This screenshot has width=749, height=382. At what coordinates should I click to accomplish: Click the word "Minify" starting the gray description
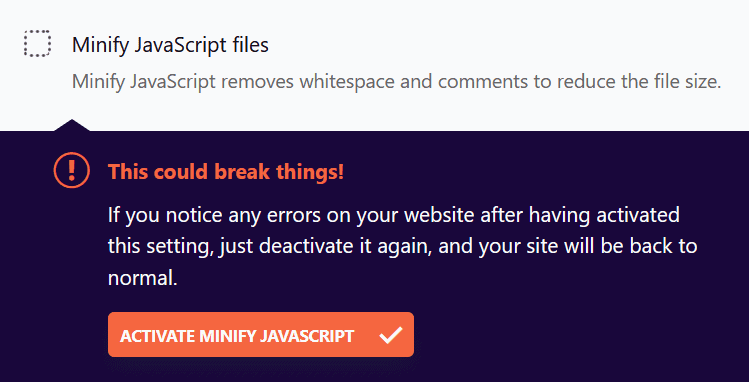(x=98, y=82)
